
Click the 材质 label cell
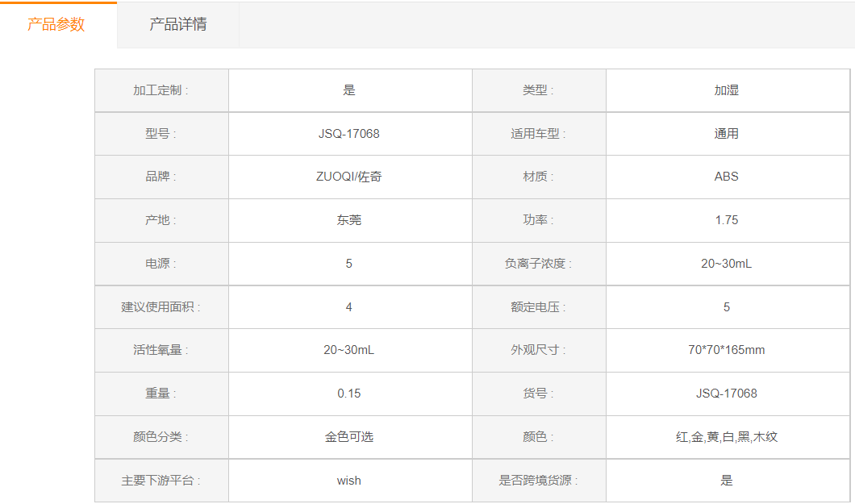click(539, 177)
